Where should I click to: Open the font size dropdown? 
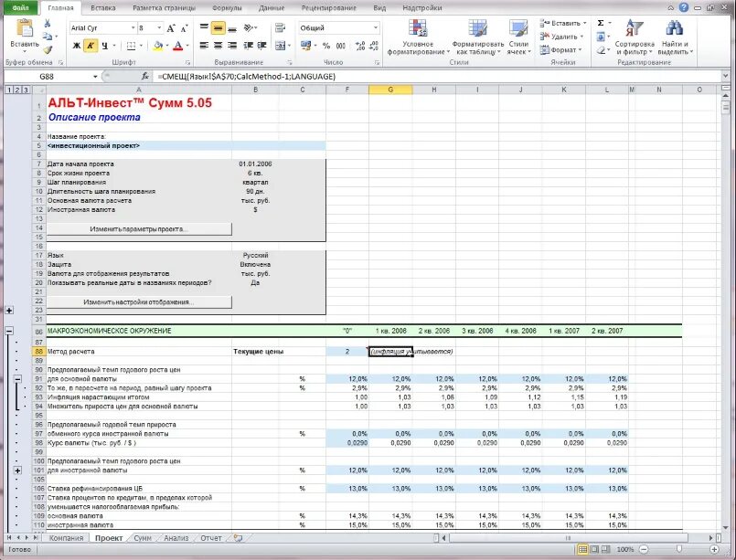tap(159, 28)
